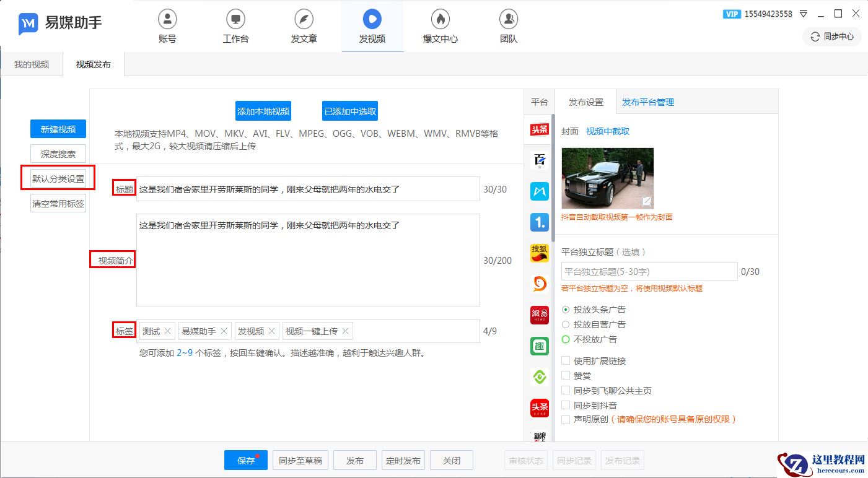Select the 网易 news platform icon

pyautogui.click(x=540, y=315)
